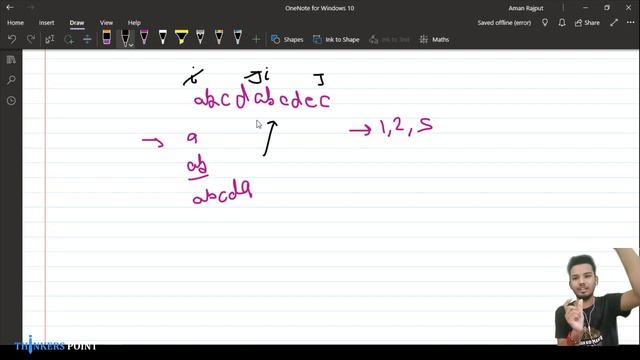Image resolution: width=640 pixels, height=360 pixels.
Task: Open the Home tab
Action: (16, 23)
